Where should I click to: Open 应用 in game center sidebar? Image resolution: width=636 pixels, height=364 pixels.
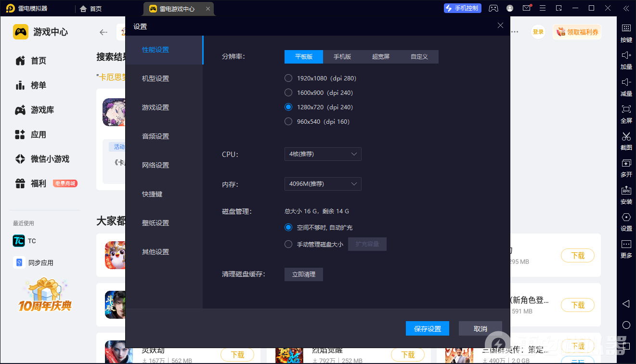[31, 134]
